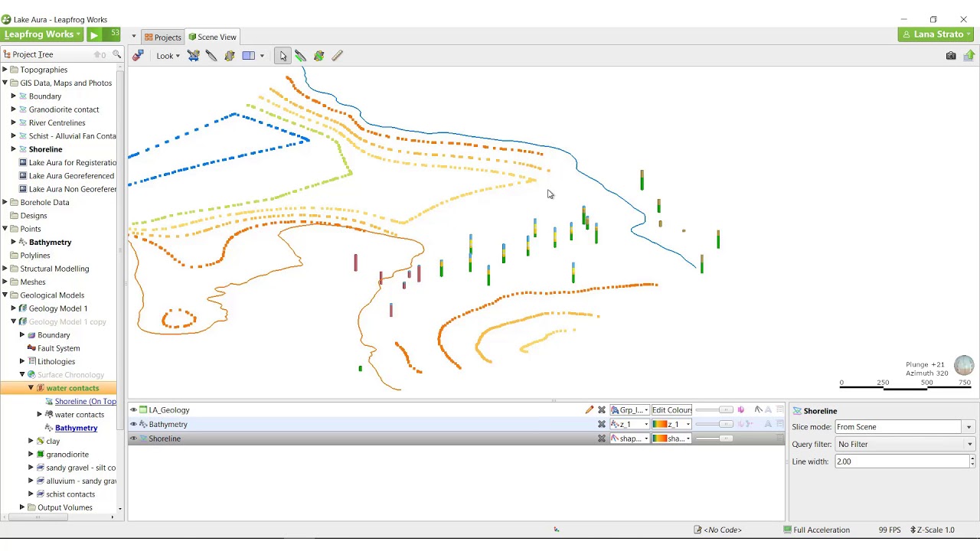Open the Leapfrog Works main menu

pos(42,34)
